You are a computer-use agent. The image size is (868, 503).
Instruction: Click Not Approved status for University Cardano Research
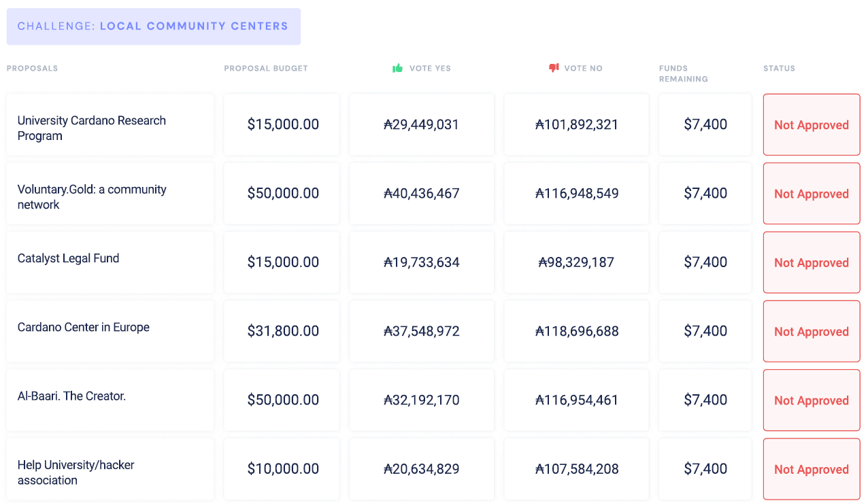pyautogui.click(x=812, y=125)
